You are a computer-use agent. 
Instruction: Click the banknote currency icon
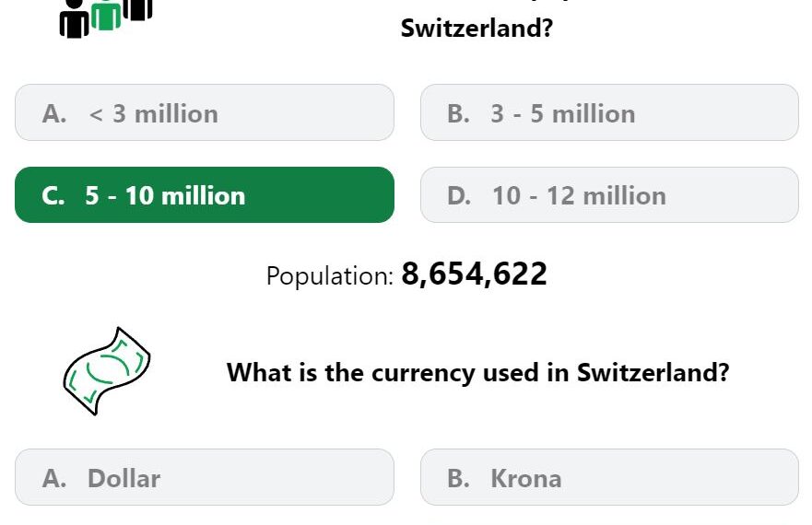click(107, 371)
